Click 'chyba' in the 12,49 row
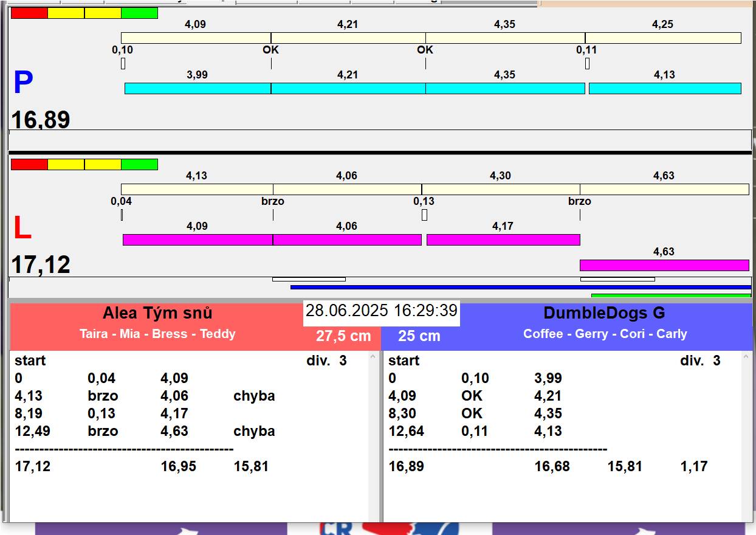This screenshot has width=756, height=535. 254,431
